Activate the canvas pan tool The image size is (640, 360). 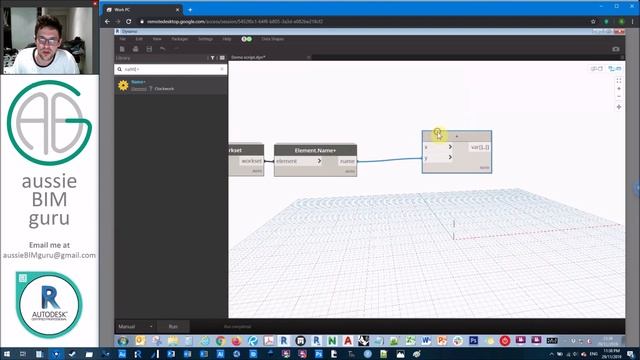tap(619, 107)
